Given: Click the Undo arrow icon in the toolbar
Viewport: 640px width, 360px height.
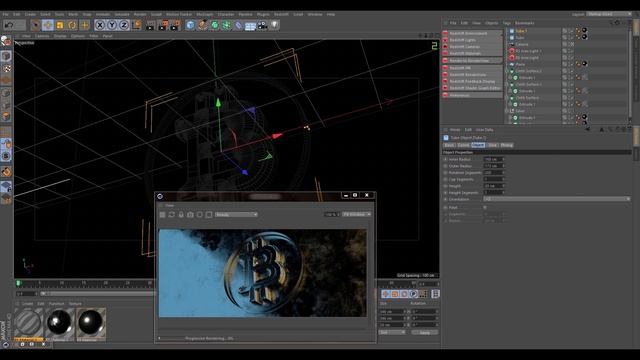Looking at the screenshot, I should tap(9, 25).
